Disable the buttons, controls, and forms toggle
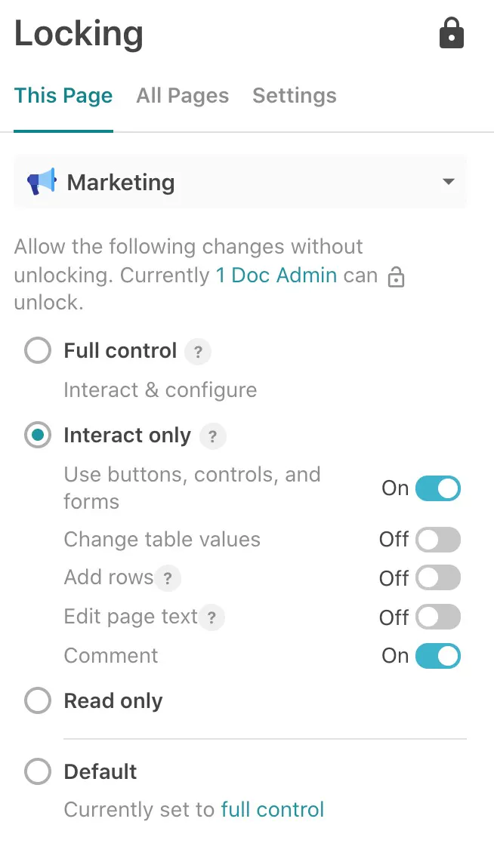Image resolution: width=494 pixels, height=868 pixels. pos(438,488)
